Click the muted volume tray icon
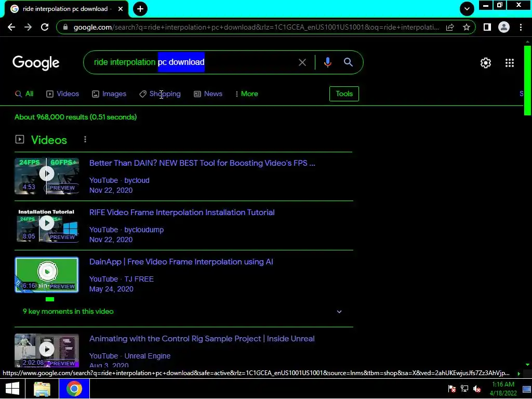 coord(477,389)
